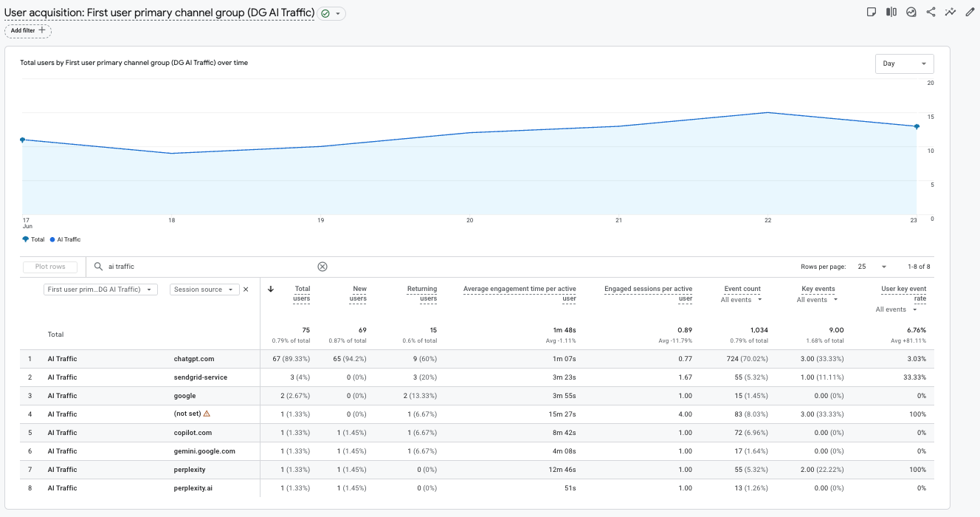The image size is (980, 517).
Task: Open the Day granularity dropdown
Action: [x=904, y=64]
